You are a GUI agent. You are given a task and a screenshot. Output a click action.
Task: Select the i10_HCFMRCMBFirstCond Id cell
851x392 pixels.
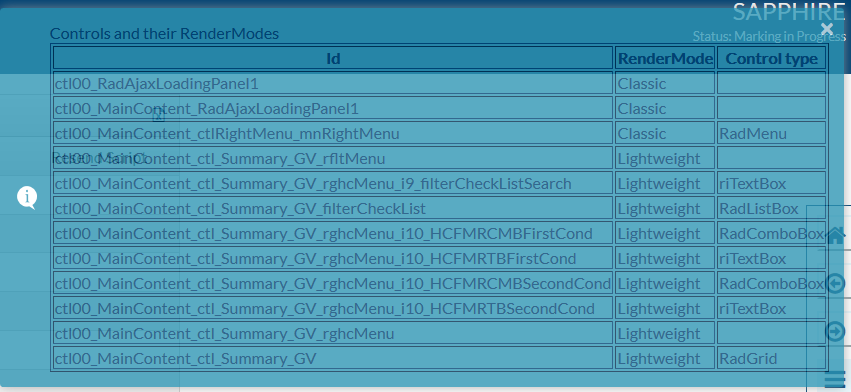point(333,233)
